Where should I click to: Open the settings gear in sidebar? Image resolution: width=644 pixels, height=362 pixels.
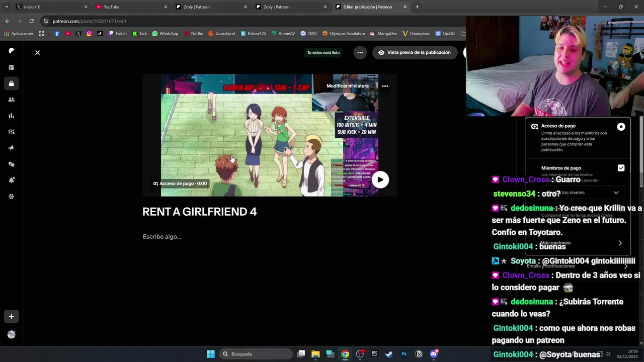tap(11, 196)
